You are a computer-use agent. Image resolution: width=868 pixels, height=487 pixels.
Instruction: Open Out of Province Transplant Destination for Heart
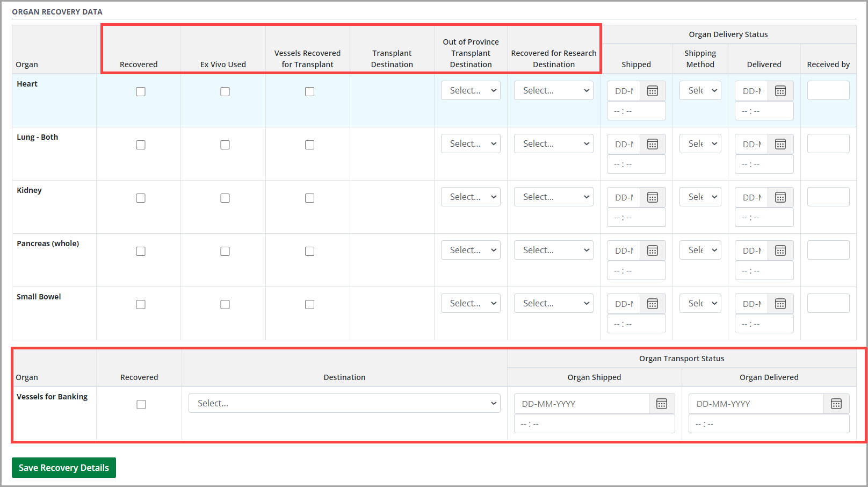tap(471, 90)
